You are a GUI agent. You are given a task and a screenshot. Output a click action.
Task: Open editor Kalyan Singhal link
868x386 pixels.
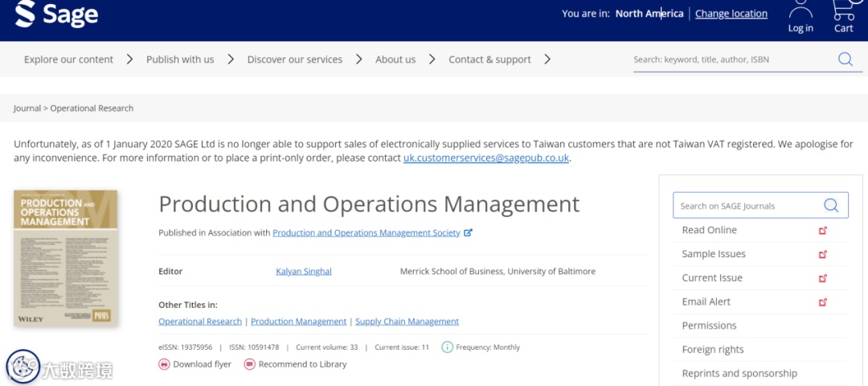pos(304,271)
